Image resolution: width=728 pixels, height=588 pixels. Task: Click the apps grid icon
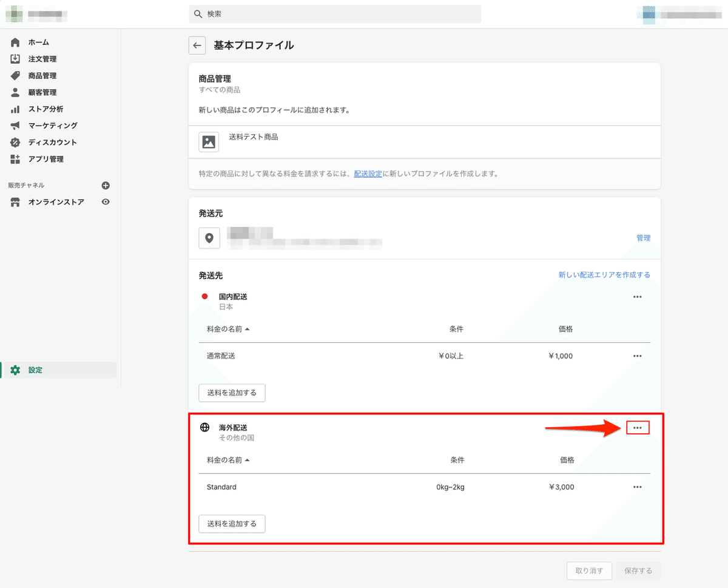point(16,159)
